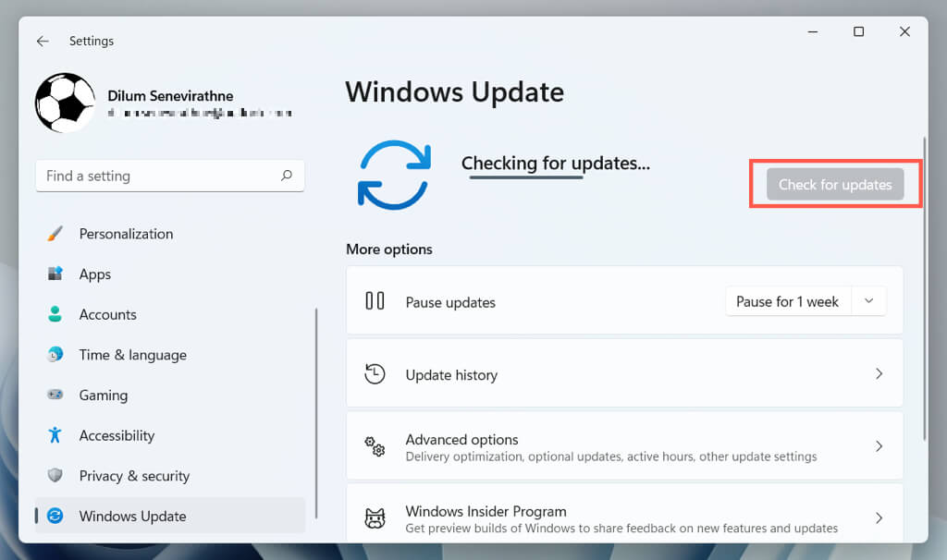
Task: Click the Privacy & security shield icon
Action: click(x=55, y=476)
